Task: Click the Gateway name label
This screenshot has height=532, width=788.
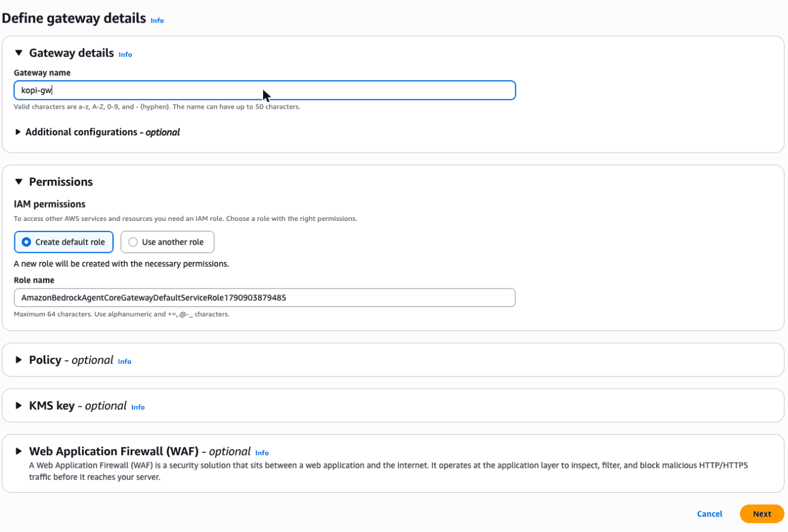Action: 42,73
